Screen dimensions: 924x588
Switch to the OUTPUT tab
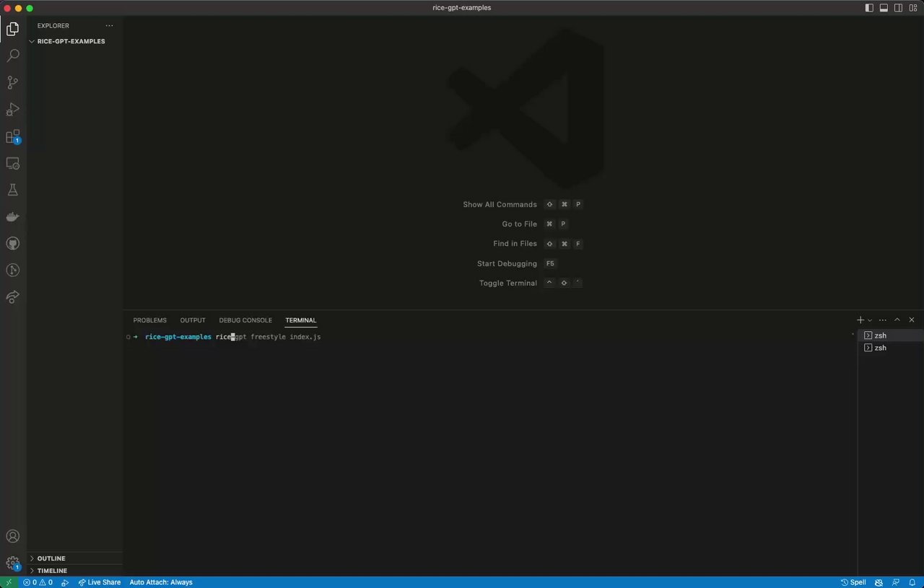pyautogui.click(x=193, y=320)
